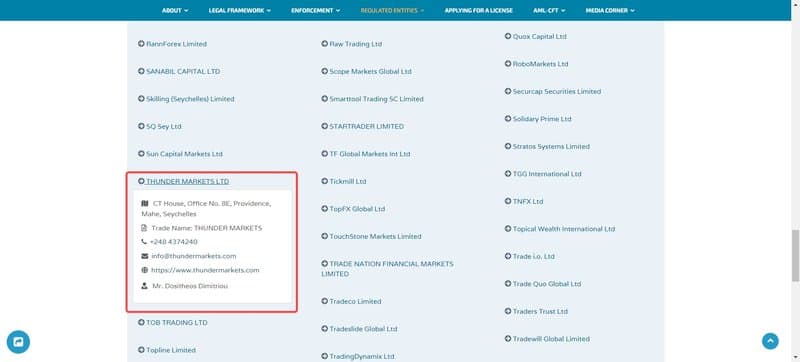Expand the TOB TRADING LTD entry
Viewport: 800px width, 362px height.
(173, 323)
